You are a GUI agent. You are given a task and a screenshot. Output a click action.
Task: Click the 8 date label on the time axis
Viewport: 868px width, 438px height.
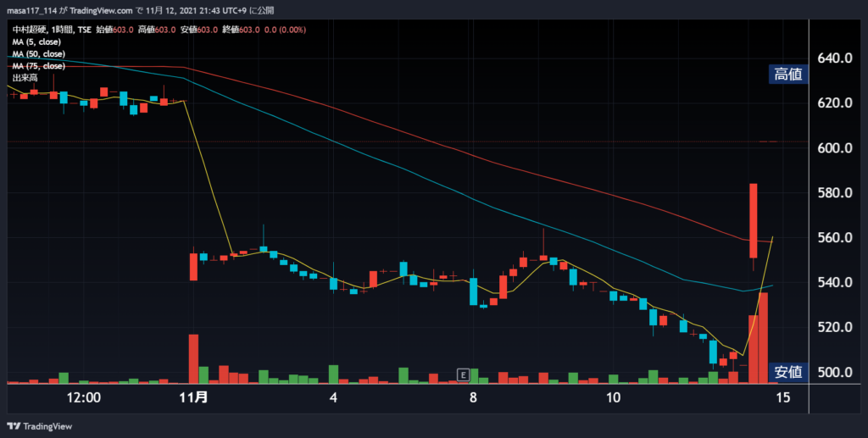click(473, 397)
